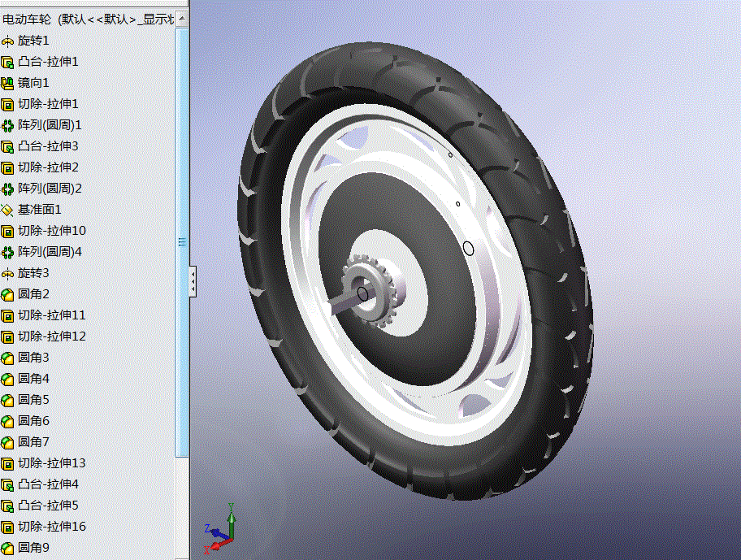Select feature text 切除-拉伸2
741x560 pixels.
48,167
